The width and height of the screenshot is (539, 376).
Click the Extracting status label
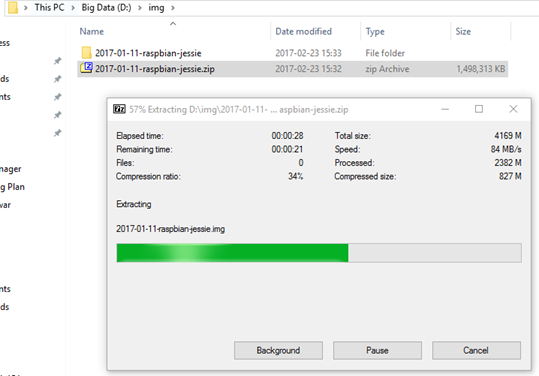tap(134, 204)
